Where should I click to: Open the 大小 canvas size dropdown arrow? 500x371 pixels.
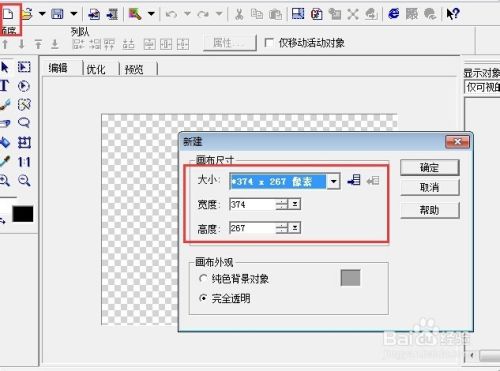[333, 181]
